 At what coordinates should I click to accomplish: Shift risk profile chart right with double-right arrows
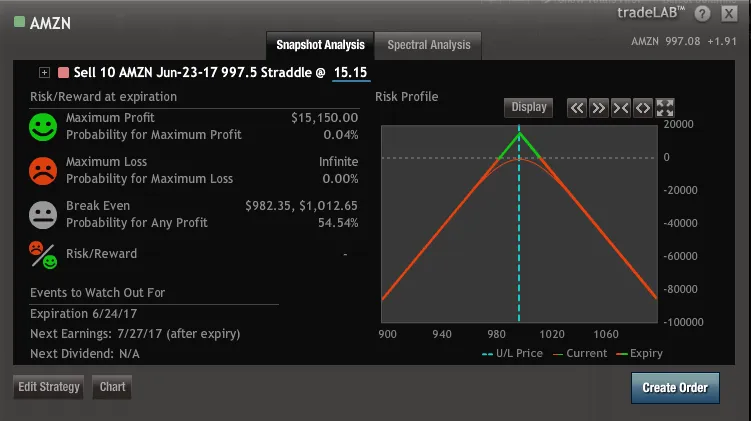599,108
